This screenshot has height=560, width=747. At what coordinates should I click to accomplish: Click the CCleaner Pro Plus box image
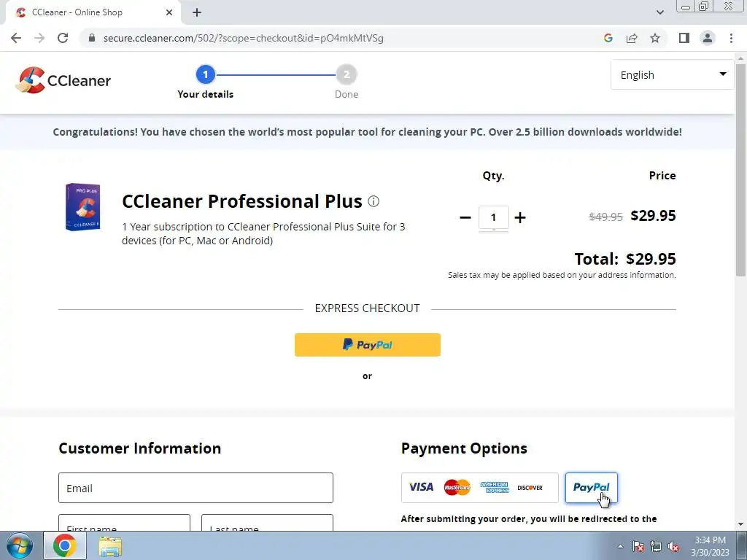[x=83, y=206]
